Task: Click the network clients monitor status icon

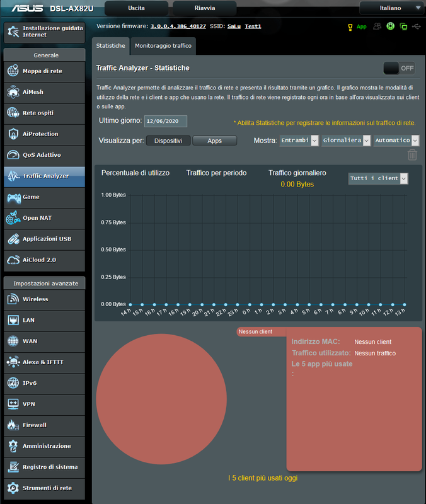Action: [x=403, y=26]
